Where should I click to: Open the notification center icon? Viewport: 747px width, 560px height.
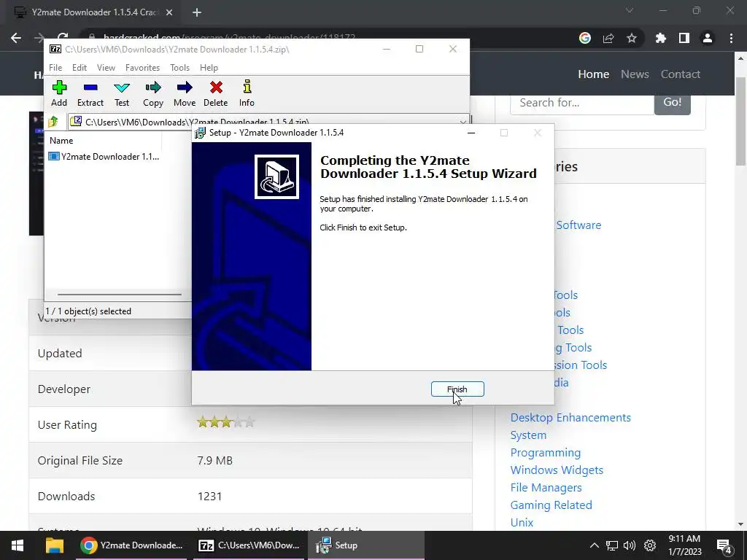724,546
